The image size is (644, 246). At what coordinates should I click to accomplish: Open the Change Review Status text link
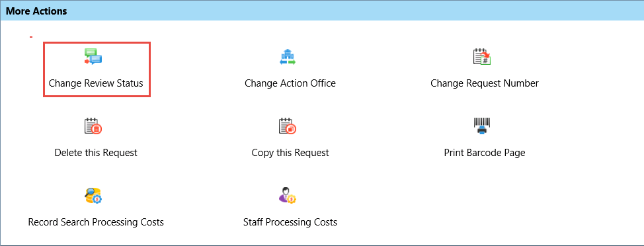pos(96,83)
